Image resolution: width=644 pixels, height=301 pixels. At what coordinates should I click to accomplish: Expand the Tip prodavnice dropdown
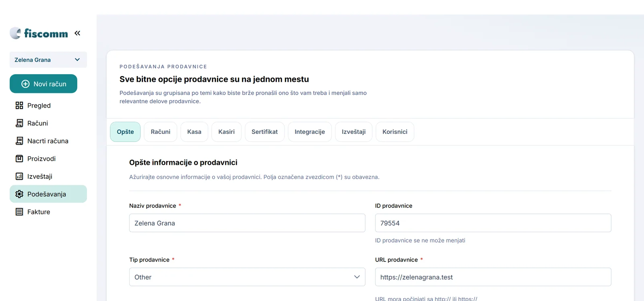(x=247, y=277)
